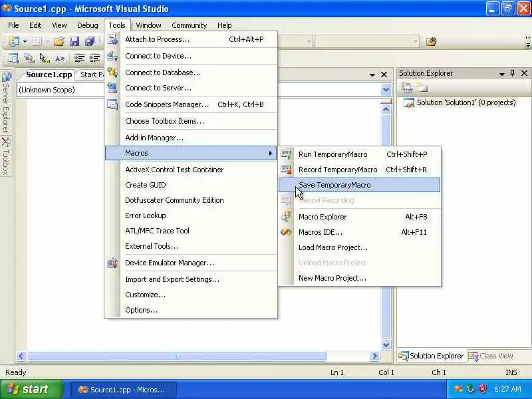This screenshot has width=532, height=399.
Task: Click the Solution Explorer Properties icon
Action: tap(407, 88)
